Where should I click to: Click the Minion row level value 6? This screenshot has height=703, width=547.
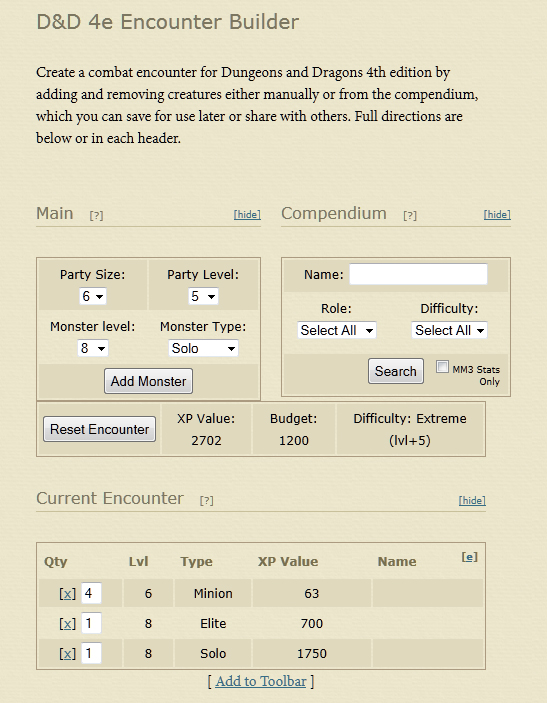click(x=148, y=594)
